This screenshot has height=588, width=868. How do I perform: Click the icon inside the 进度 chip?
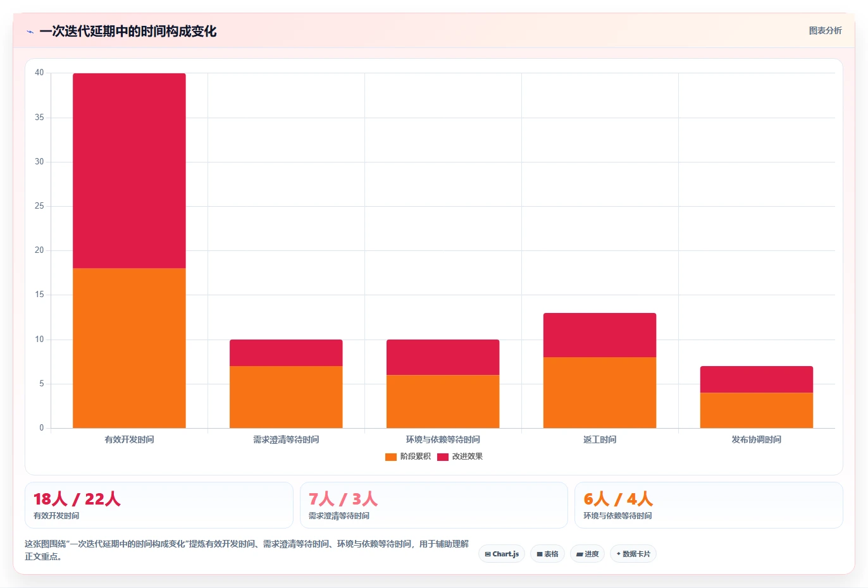click(x=580, y=554)
